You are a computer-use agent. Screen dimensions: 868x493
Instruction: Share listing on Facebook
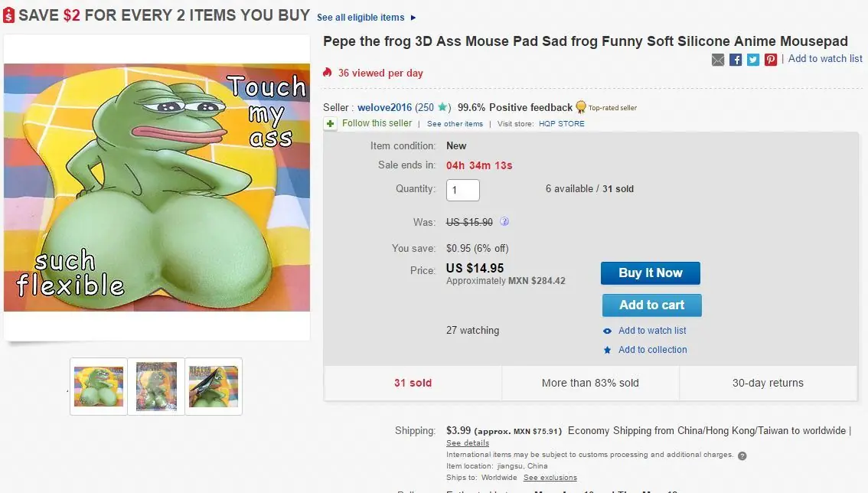(x=736, y=60)
